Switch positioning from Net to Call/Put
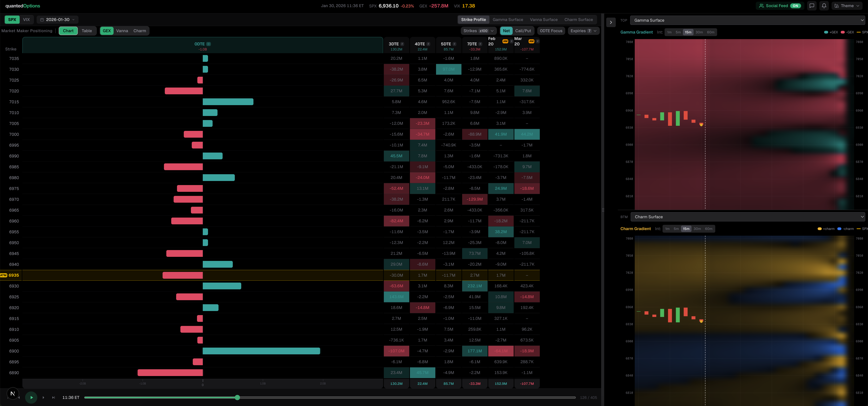868x406 pixels. click(x=523, y=31)
